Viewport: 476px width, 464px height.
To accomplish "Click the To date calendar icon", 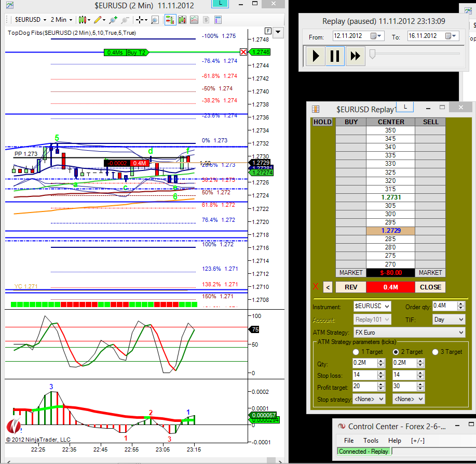I will 450,36.
